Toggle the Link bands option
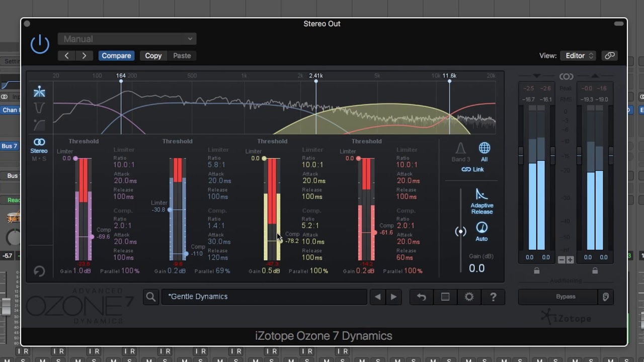The height and width of the screenshot is (362, 644). (472, 169)
